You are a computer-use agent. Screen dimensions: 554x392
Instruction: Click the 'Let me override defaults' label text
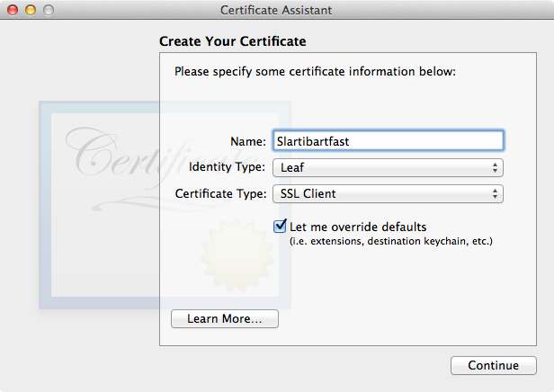pyautogui.click(x=358, y=227)
